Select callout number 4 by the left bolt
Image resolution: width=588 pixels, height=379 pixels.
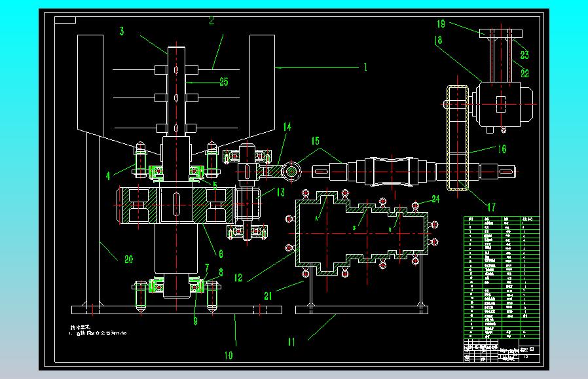coord(108,176)
